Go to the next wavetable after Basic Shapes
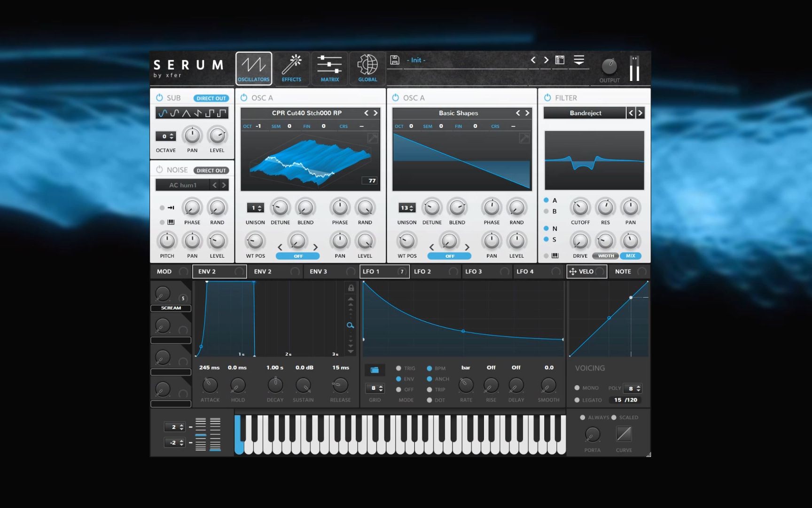 click(x=527, y=113)
